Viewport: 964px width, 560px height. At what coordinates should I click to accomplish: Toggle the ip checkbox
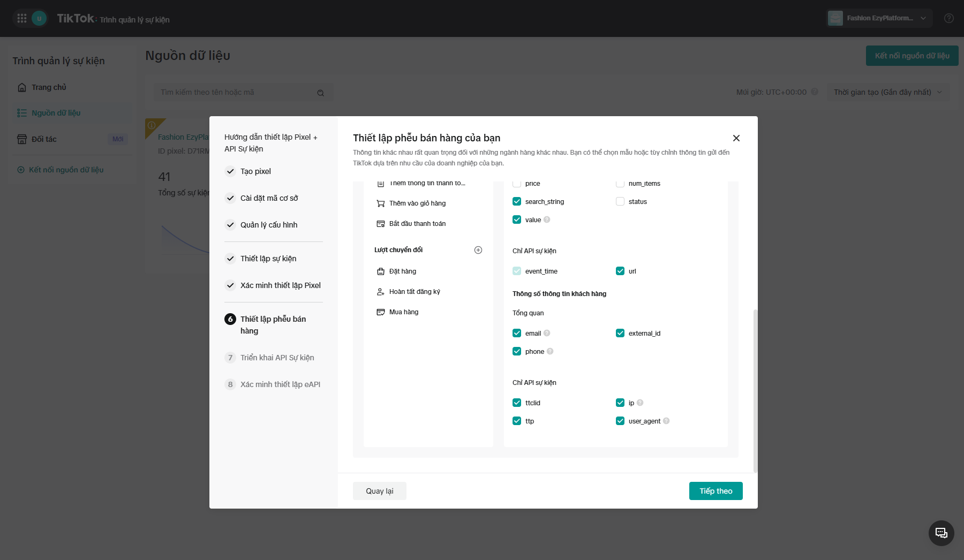click(x=620, y=403)
